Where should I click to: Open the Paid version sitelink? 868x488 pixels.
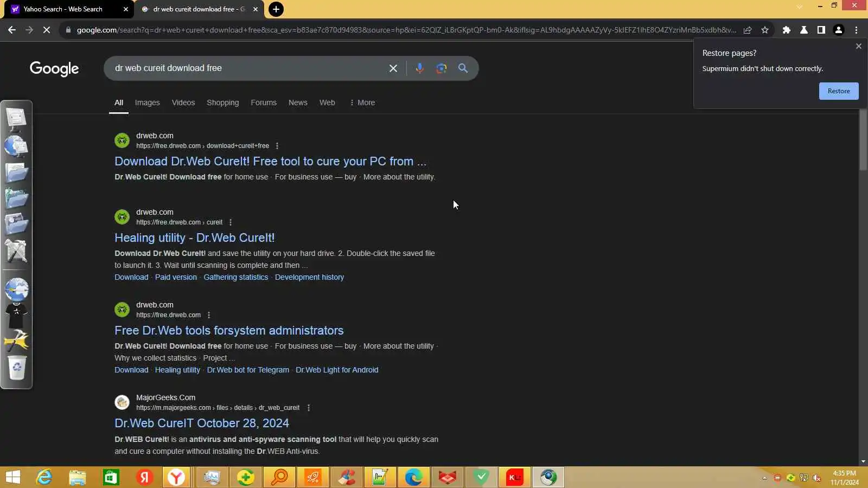[176, 277]
